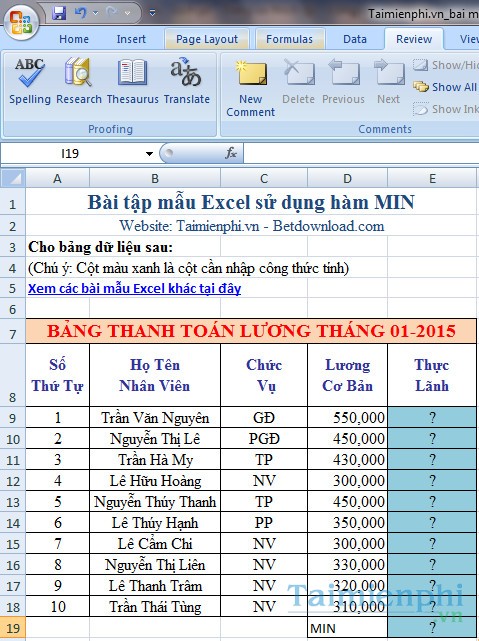Select the Review tab
The height and width of the screenshot is (641, 479).
click(414, 39)
